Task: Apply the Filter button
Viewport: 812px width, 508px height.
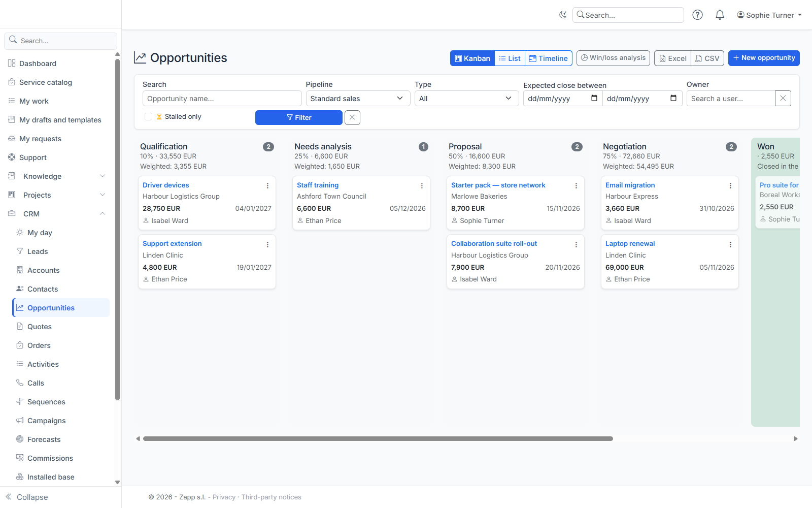Action: [298, 117]
